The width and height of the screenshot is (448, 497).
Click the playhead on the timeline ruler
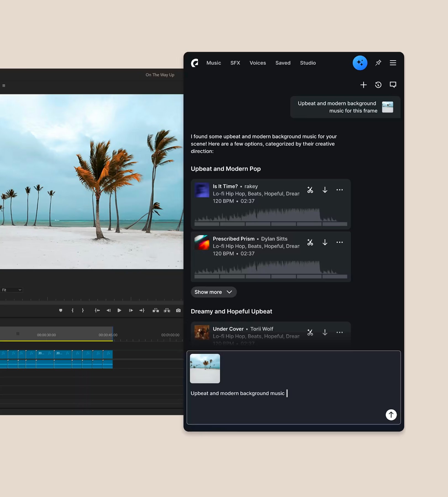(x=113, y=334)
